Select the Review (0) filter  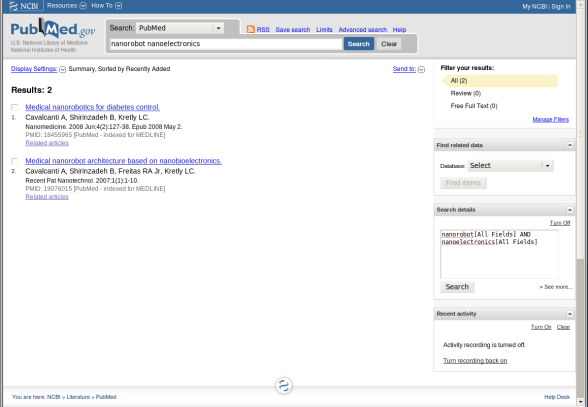(x=465, y=93)
